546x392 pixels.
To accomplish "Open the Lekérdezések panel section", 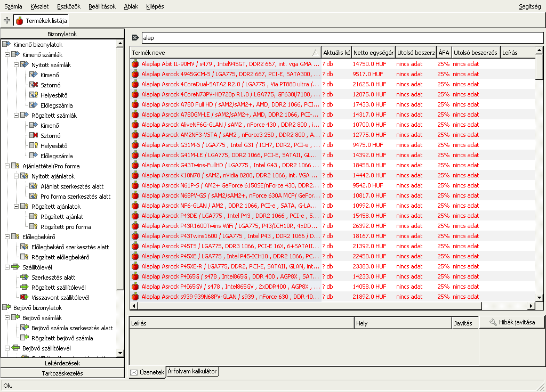I will click(62, 363).
